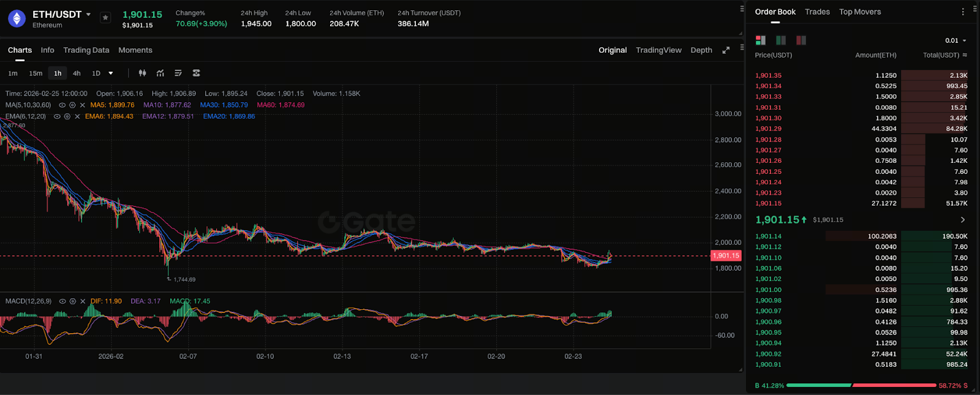The height and width of the screenshot is (395, 980).
Task: Open the candlestick chart style icon
Action: tap(142, 73)
